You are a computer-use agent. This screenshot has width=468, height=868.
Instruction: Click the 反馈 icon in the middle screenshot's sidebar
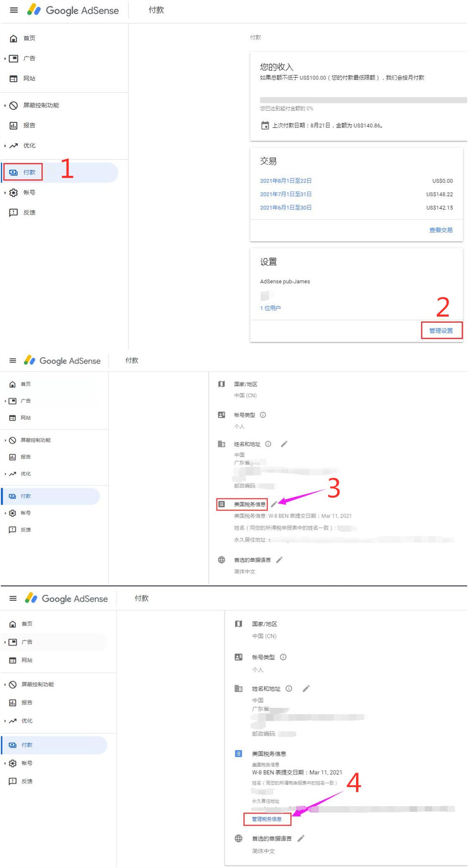click(13, 530)
